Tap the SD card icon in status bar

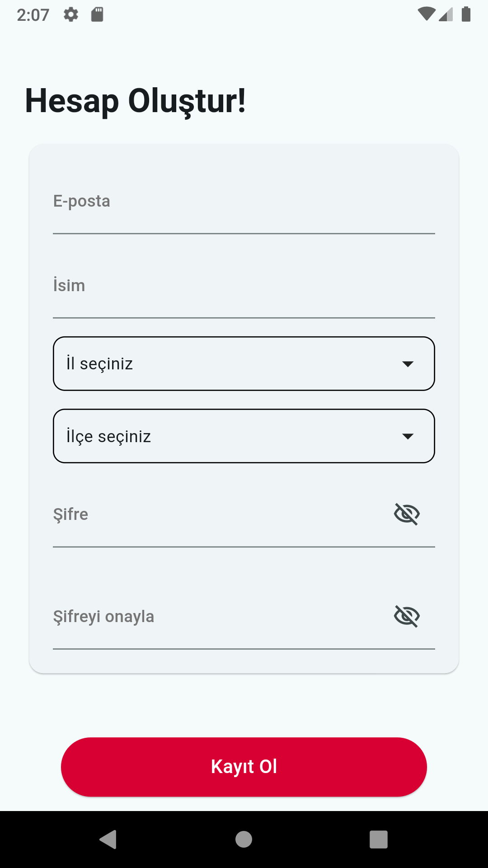click(97, 14)
